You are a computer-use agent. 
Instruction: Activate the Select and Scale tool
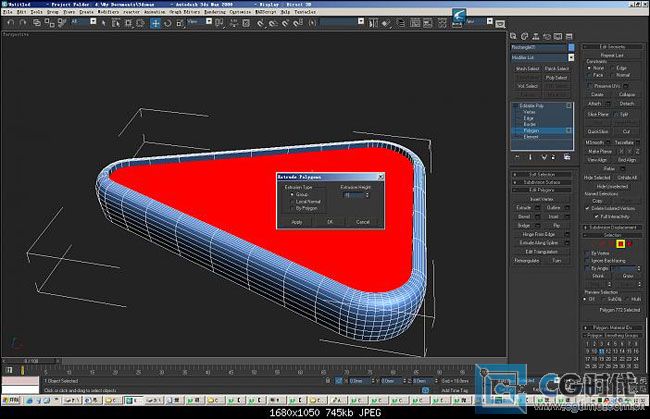click(x=180, y=23)
